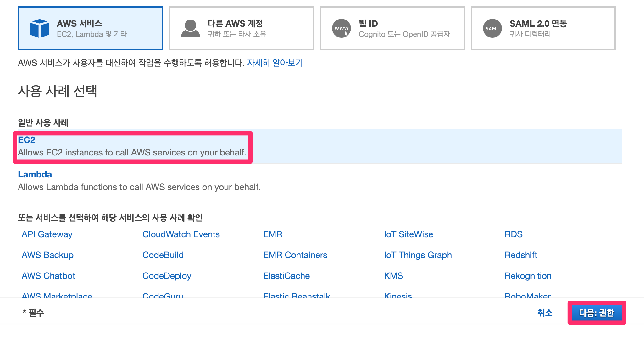Open IoT SiteWise use cases
This screenshot has width=644, height=338.
408,234
